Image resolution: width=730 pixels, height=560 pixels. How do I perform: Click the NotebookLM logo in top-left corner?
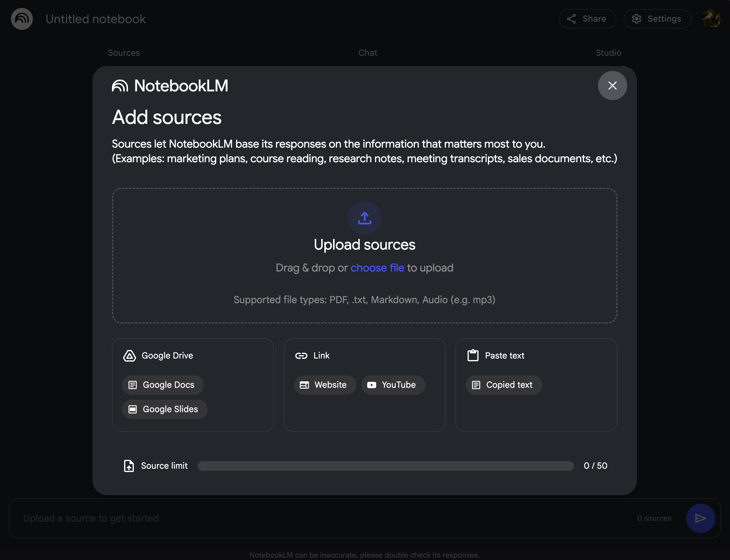point(22,19)
